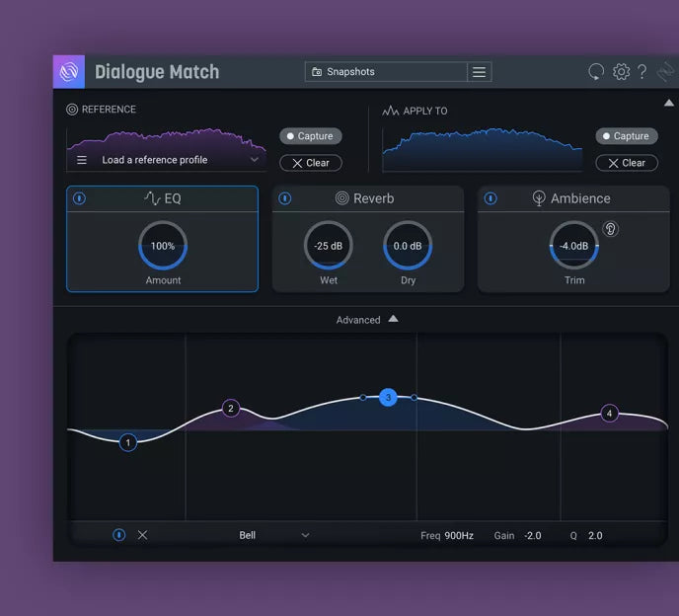Screen dimensions: 679x616
Task: Capture the Apply To profile
Action: coord(627,136)
